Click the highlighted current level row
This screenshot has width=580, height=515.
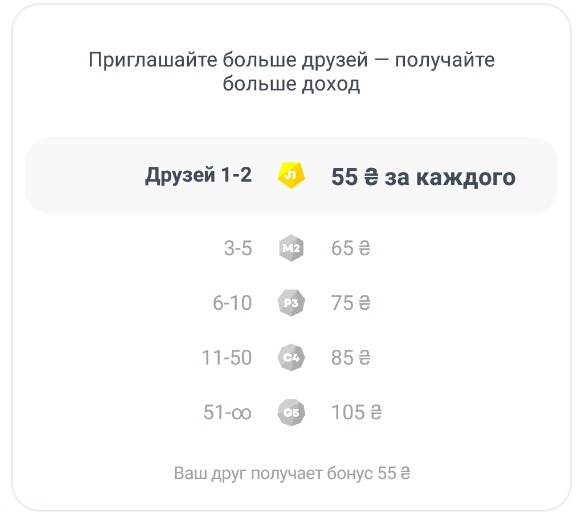(x=291, y=175)
